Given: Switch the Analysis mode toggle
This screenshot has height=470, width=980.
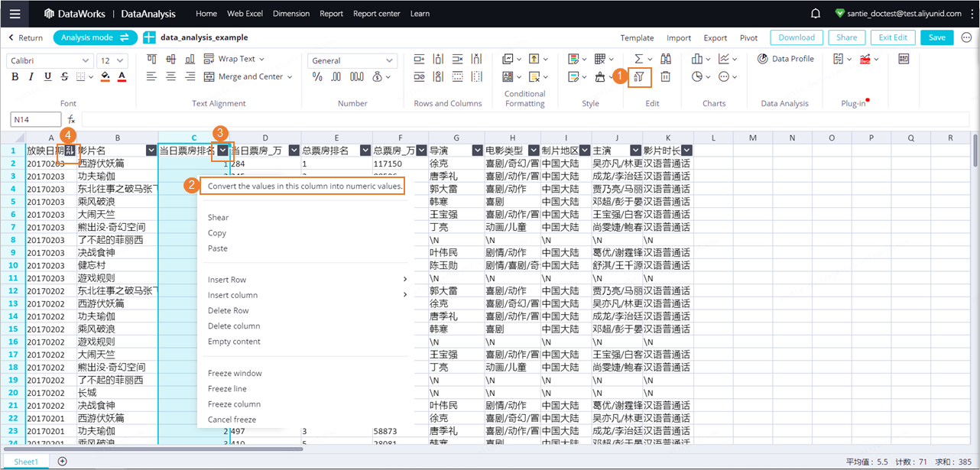Looking at the screenshot, I should coord(96,37).
